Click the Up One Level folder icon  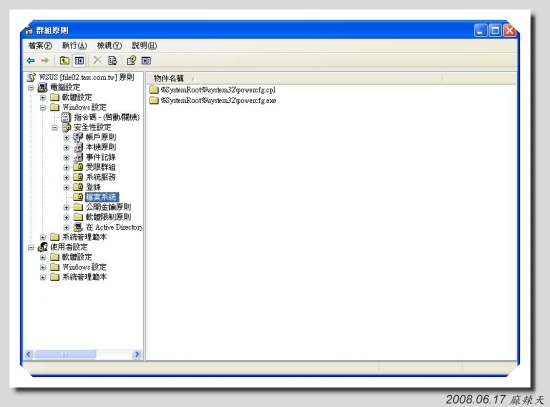(x=64, y=61)
